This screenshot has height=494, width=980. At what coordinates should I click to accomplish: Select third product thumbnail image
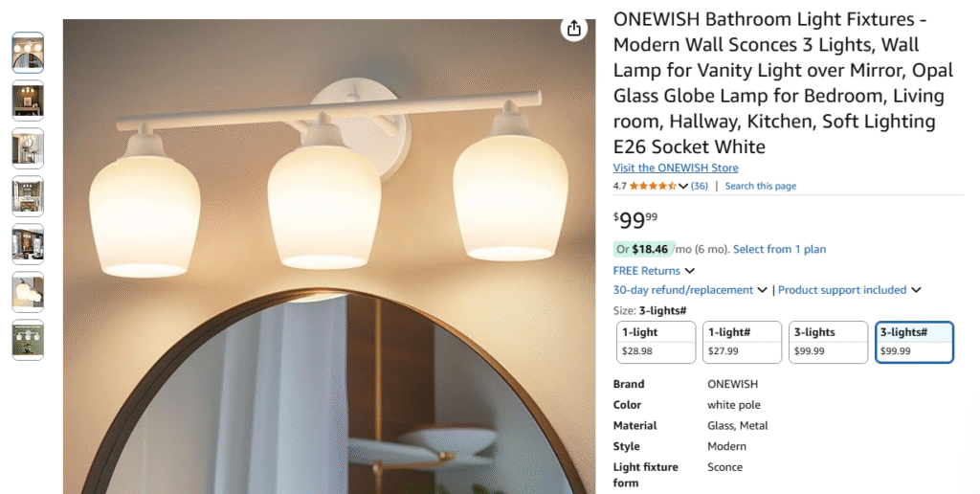pyautogui.click(x=28, y=148)
